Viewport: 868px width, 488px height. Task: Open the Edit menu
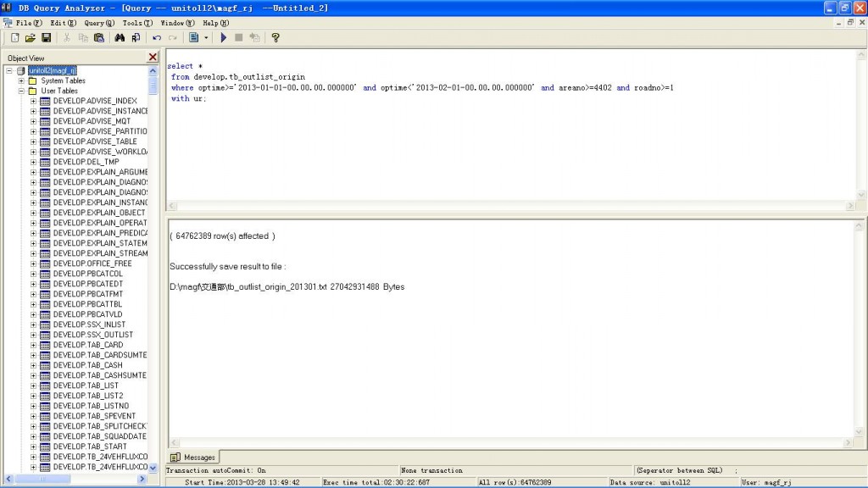coord(63,23)
